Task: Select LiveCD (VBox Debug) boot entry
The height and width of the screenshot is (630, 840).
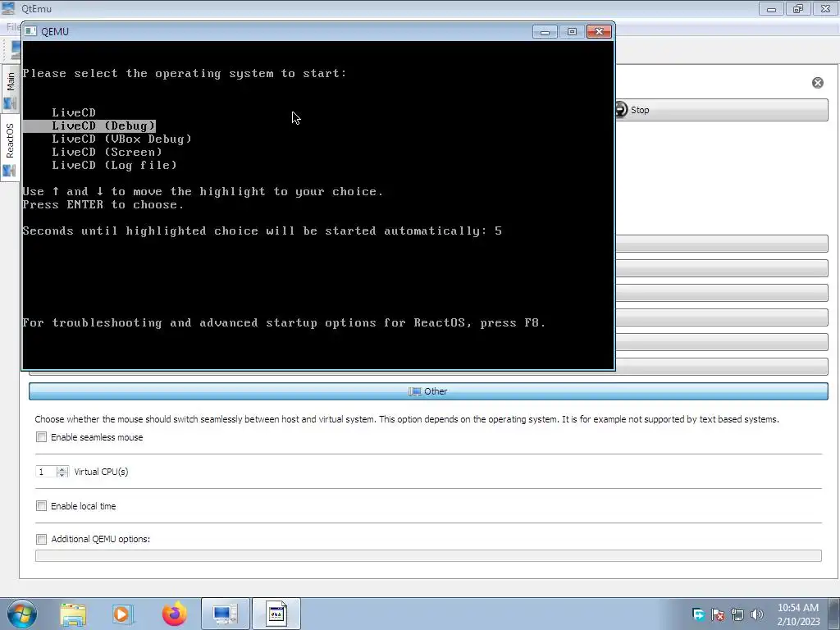Action: [121, 139]
